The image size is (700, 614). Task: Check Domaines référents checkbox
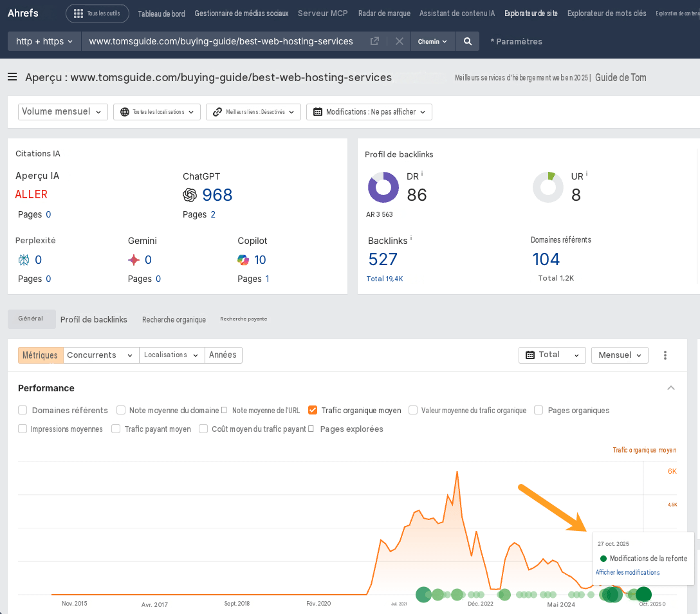[x=23, y=410]
